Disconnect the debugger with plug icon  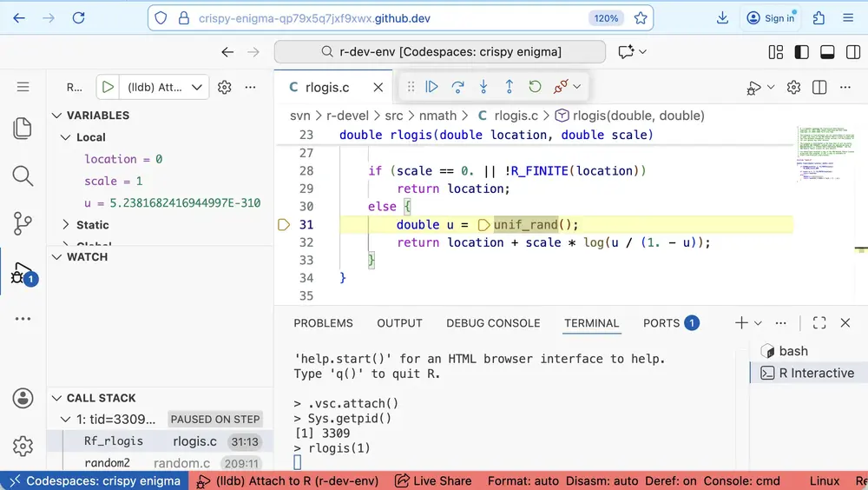coord(562,87)
